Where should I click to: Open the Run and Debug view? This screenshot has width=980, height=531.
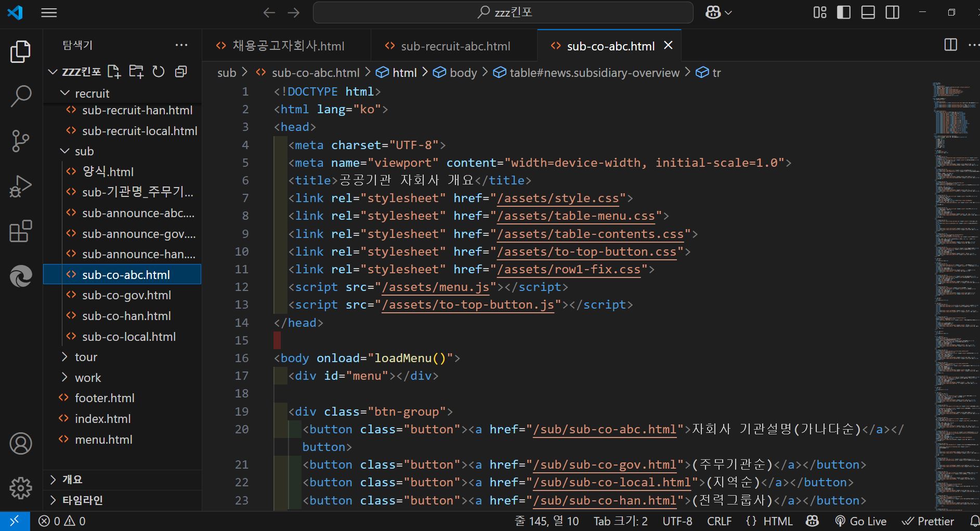click(x=21, y=187)
